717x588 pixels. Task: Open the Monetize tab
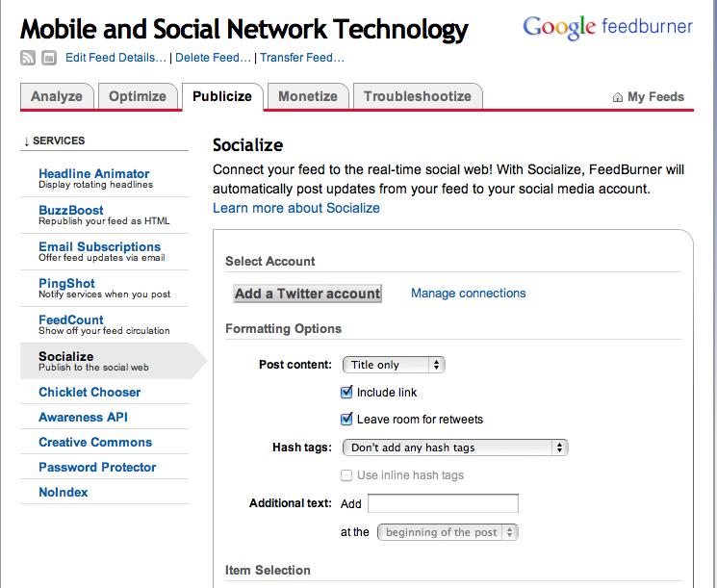[x=308, y=96]
